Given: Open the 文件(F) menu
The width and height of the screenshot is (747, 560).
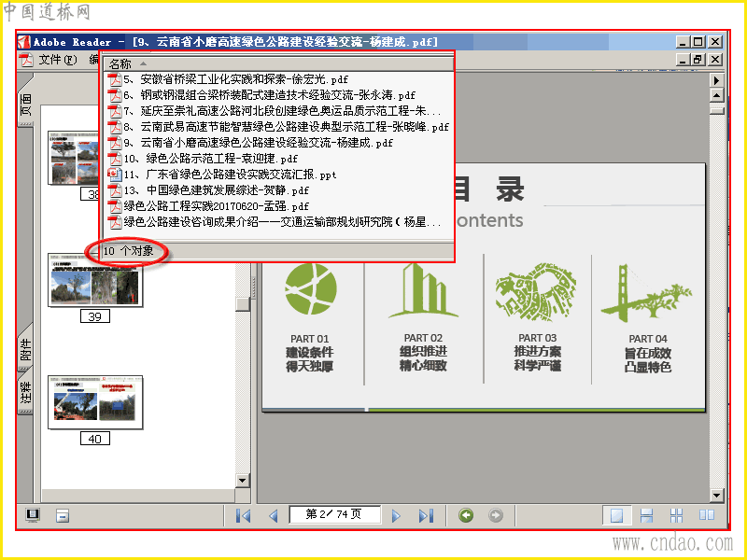Looking at the screenshot, I should pos(57,60).
